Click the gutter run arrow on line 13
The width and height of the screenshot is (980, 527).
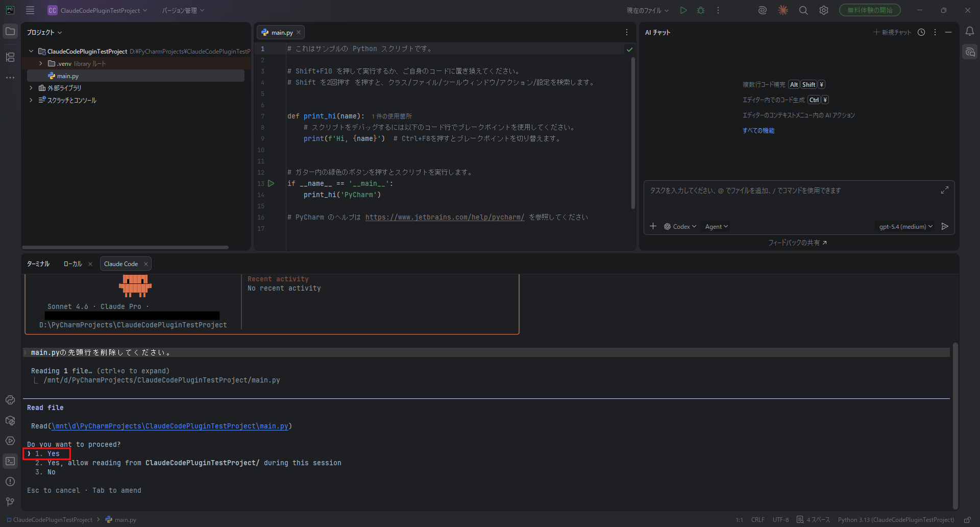(271, 183)
